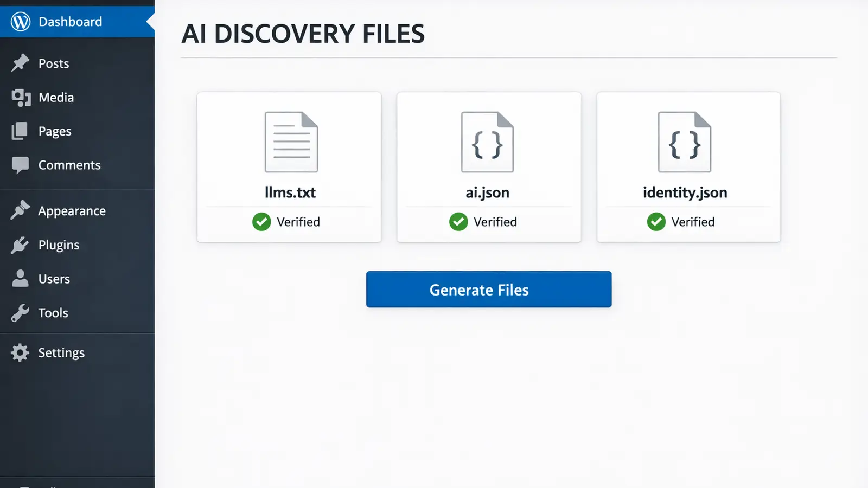Click the Settings gear icon
The height and width of the screenshot is (488, 868).
(20, 352)
